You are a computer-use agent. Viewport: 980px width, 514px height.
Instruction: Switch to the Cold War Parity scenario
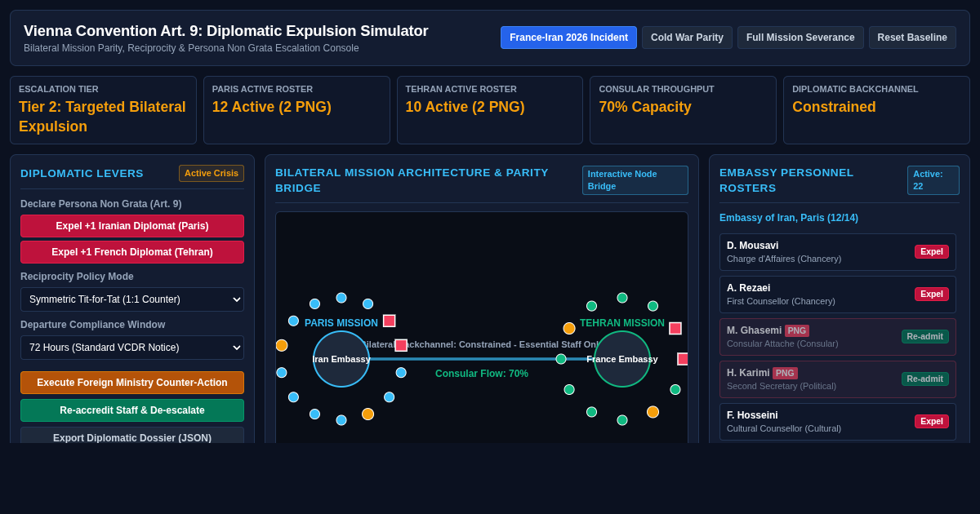(x=687, y=38)
